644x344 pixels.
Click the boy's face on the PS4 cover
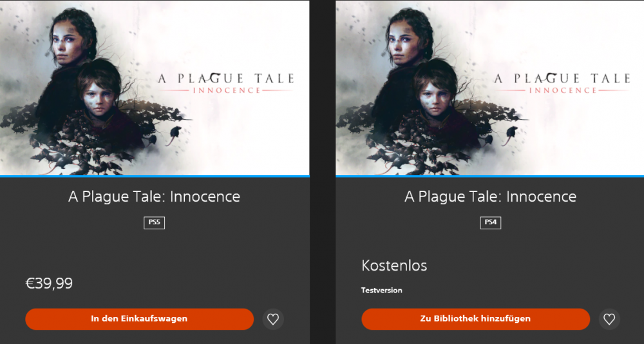click(434, 95)
